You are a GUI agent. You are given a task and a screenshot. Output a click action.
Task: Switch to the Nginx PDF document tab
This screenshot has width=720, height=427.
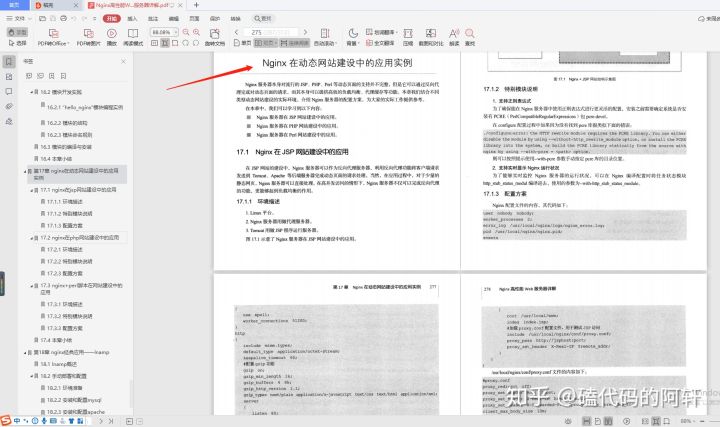(x=135, y=5)
